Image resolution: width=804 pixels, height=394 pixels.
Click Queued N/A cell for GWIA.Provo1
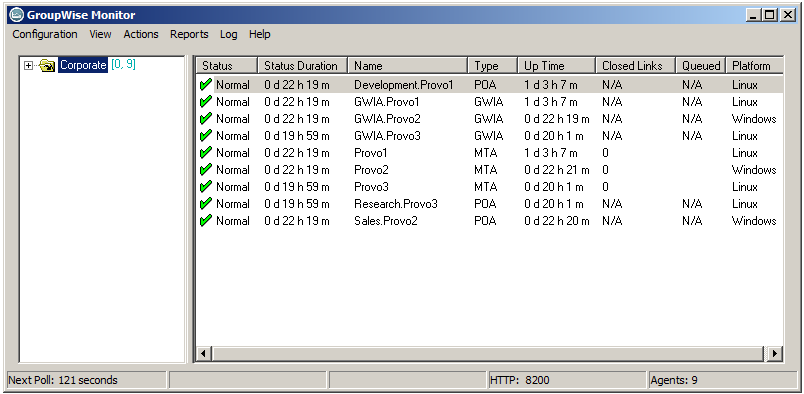pos(692,102)
